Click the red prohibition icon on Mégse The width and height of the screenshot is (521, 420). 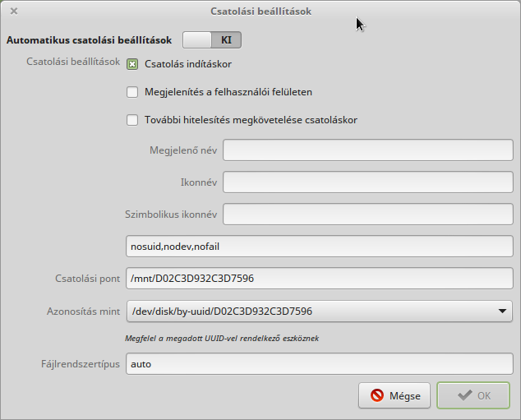[377, 395]
